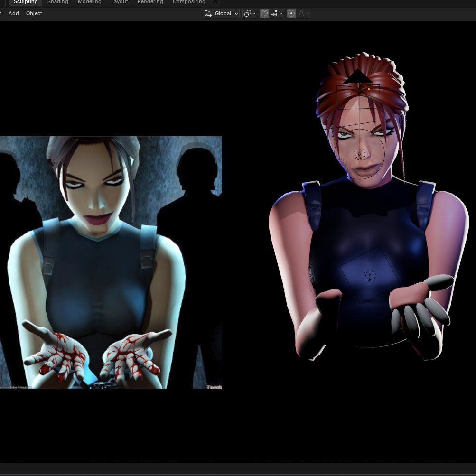Toggle proportional editing button
This screenshot has height=476, width=476.
tap(291, 13)
